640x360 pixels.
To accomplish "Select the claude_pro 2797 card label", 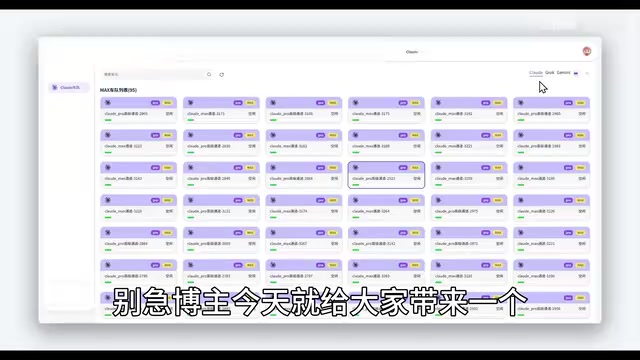I will tap(291, 276).
